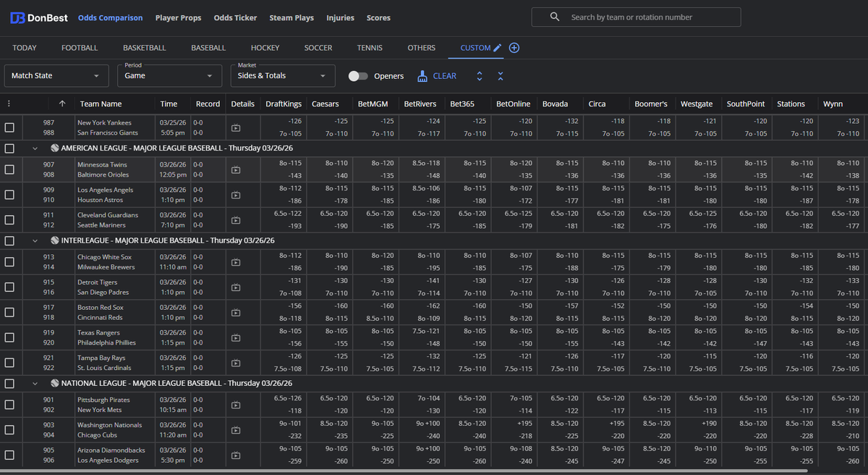
Task: Check the Twins-Orioles row checkbox
Action: (9, 169)
